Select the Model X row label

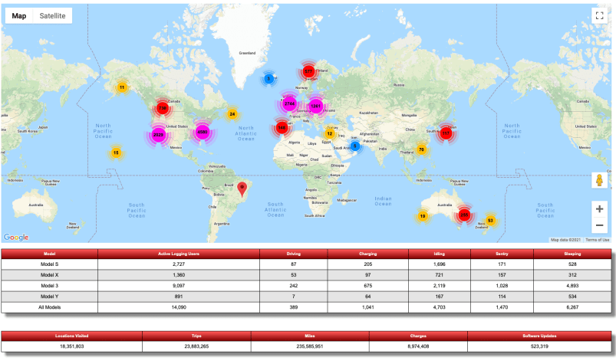[x=50, y=275]
